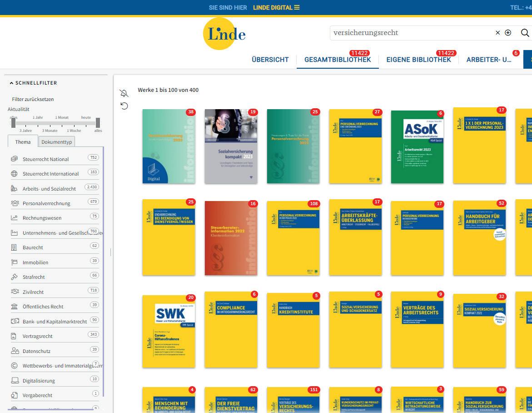Open the ASoK Arbeitsrecht 2023 cover
This screenshot has height=413, width=532.
point(417,147)
